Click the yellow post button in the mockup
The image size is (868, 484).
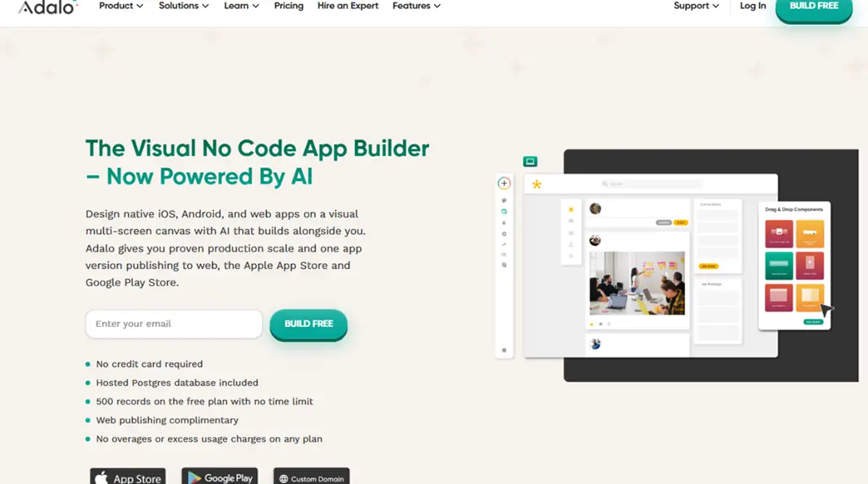[x=681, y=222]
